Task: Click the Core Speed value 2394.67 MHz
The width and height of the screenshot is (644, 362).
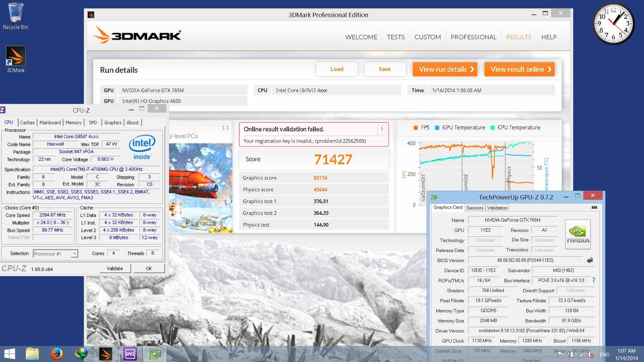Action: click(52, 215)
